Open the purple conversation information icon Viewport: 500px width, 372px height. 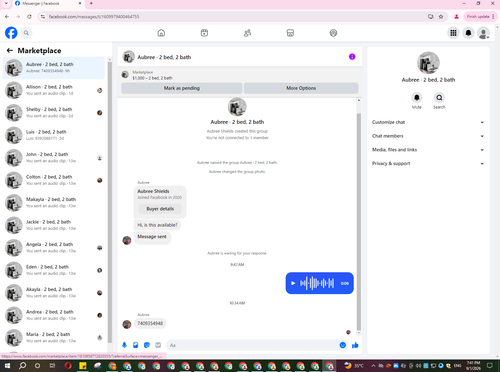pos(352,57)
